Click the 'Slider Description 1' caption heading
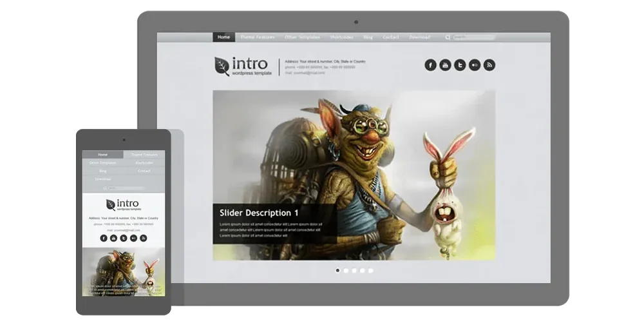 [259, 213]
